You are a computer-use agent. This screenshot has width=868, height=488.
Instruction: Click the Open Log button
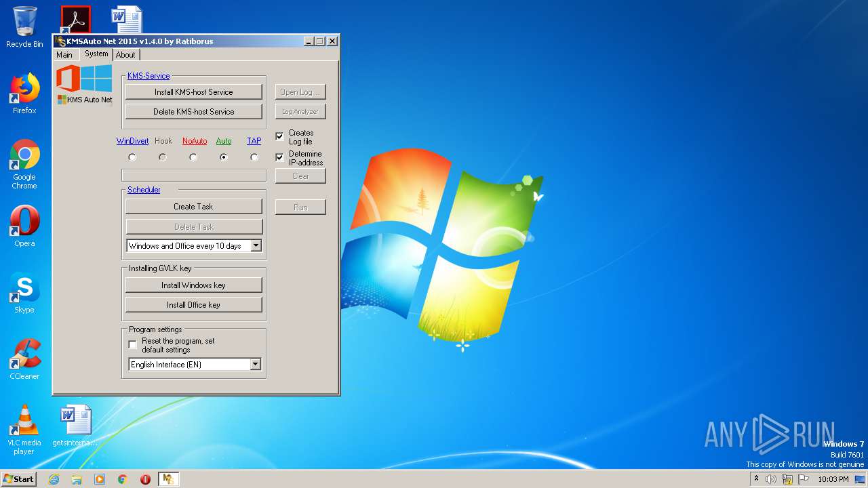[x=300, y=92]
